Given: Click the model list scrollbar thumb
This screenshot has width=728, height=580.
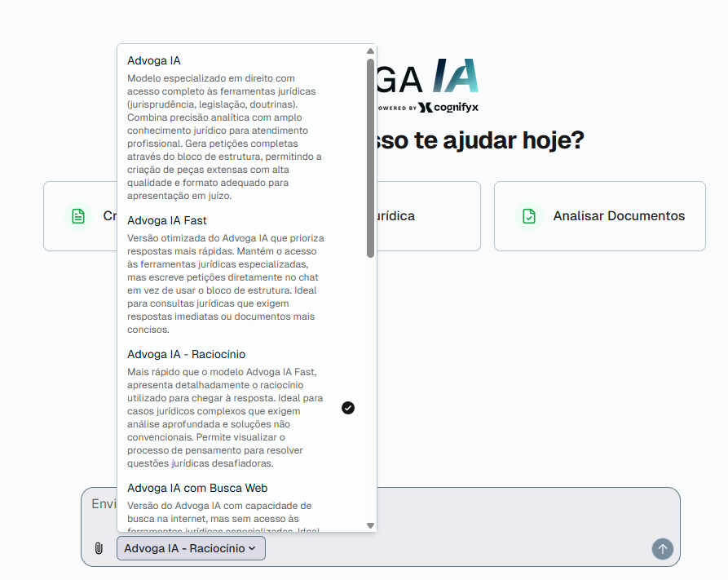Looking at the screenshot, I should point(370,158).
